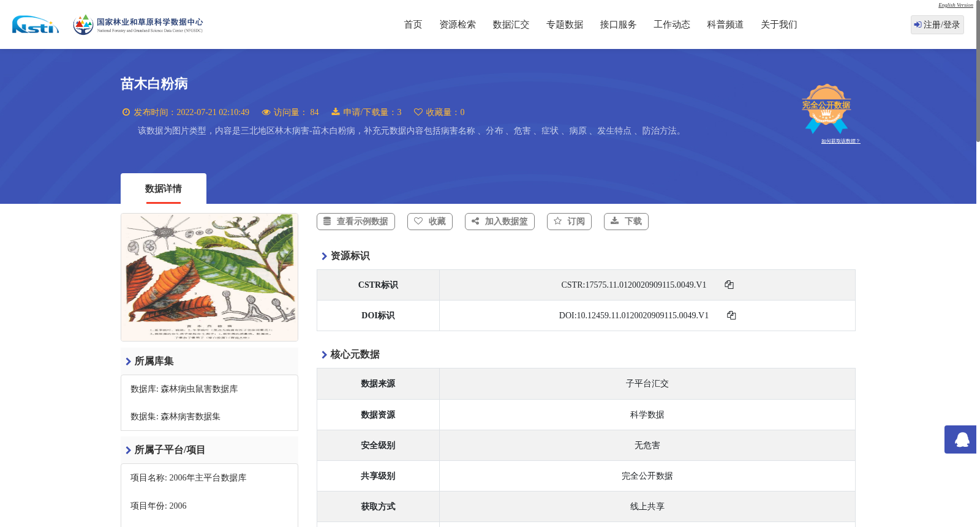
Task: Click the 获取方式 label cell
Action: tap(378, 507)
